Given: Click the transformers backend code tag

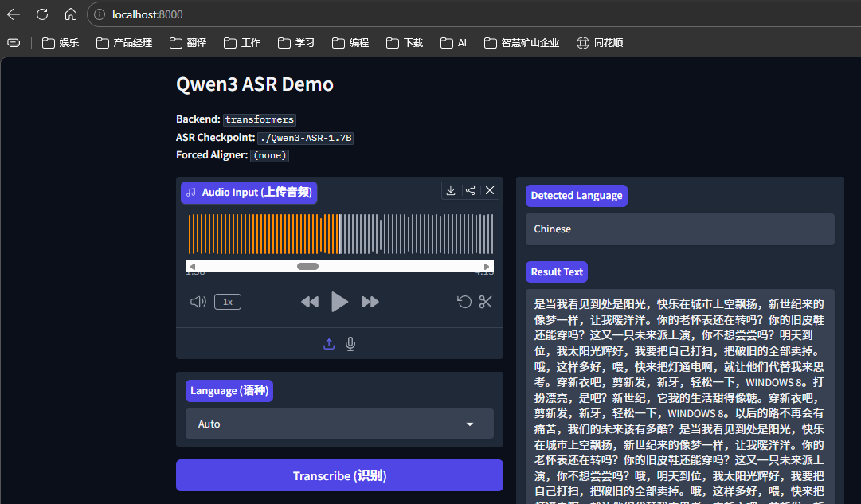Looking at the screenshot, I should (x=259, y=119).
